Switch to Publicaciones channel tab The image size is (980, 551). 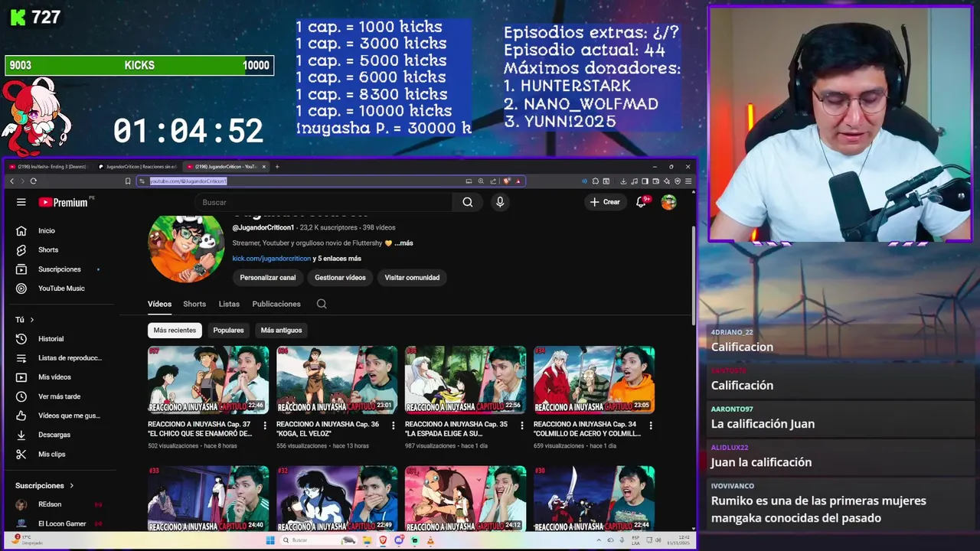click(x=276, y=304)
